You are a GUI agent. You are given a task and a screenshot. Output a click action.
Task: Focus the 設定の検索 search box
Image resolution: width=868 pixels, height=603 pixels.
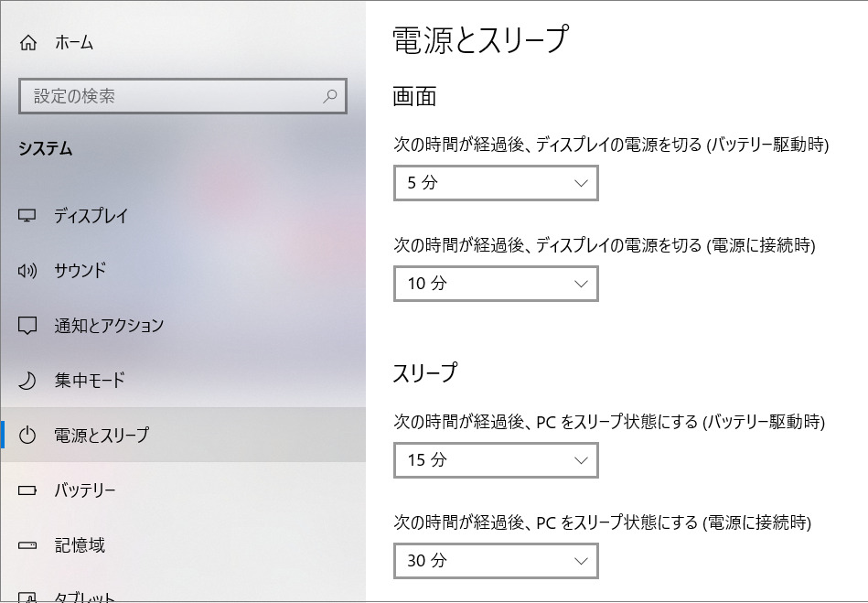coord(183,96)
